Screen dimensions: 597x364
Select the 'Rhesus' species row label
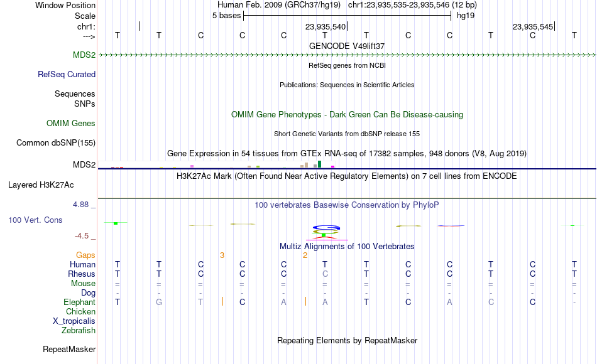click(82, 274)
